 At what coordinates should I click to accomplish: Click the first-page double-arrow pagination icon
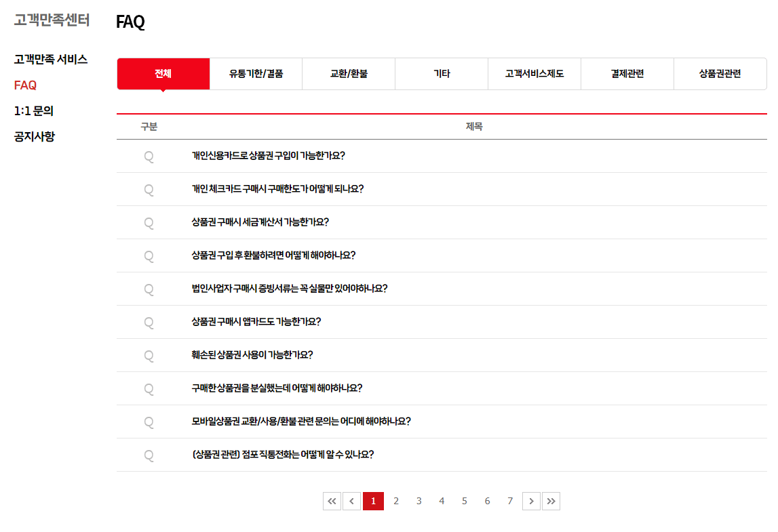point(332,501)
